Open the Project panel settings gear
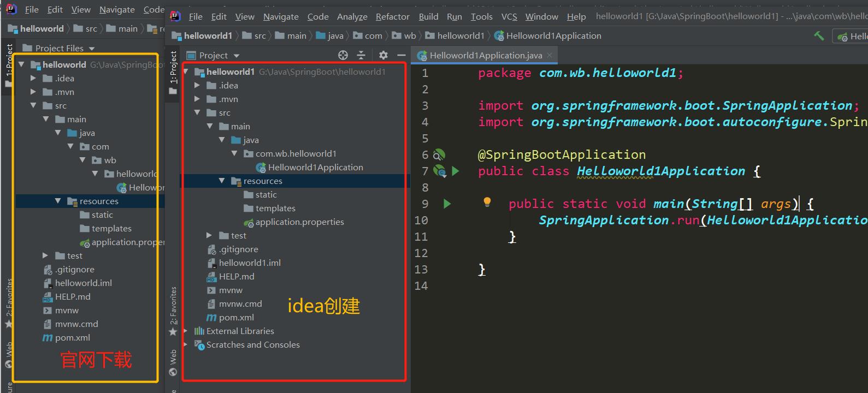 (x=383, y=55)
